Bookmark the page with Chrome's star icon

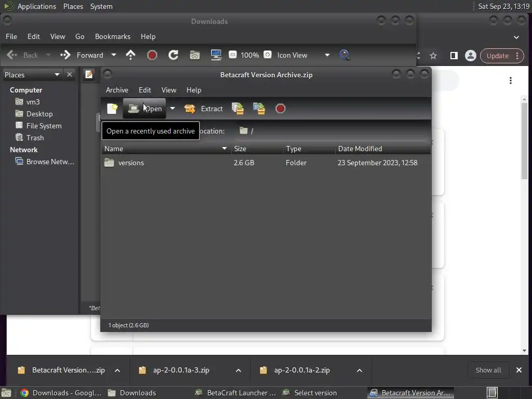tap(433, 56)
